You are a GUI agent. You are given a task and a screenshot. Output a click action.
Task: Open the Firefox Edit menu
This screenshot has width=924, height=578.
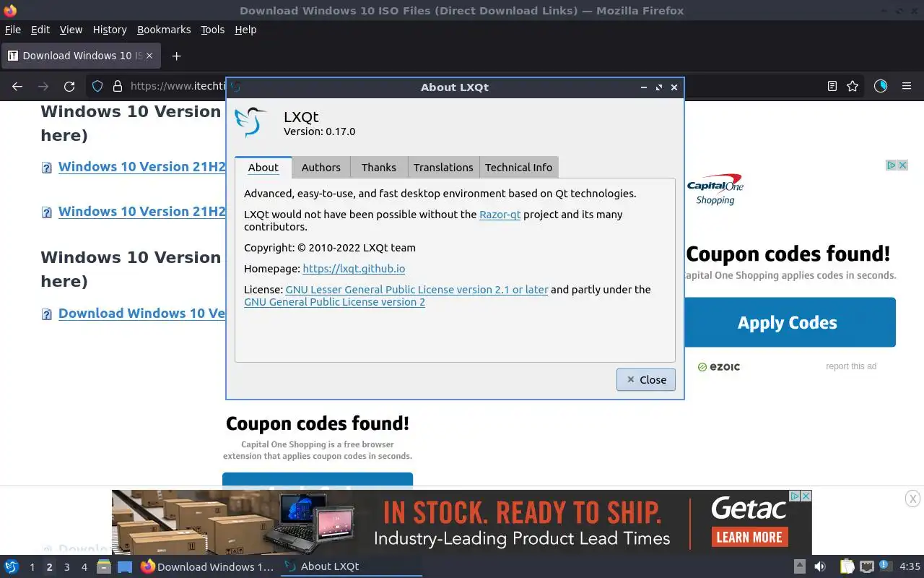pyautogui.click(x=40, y=30)
